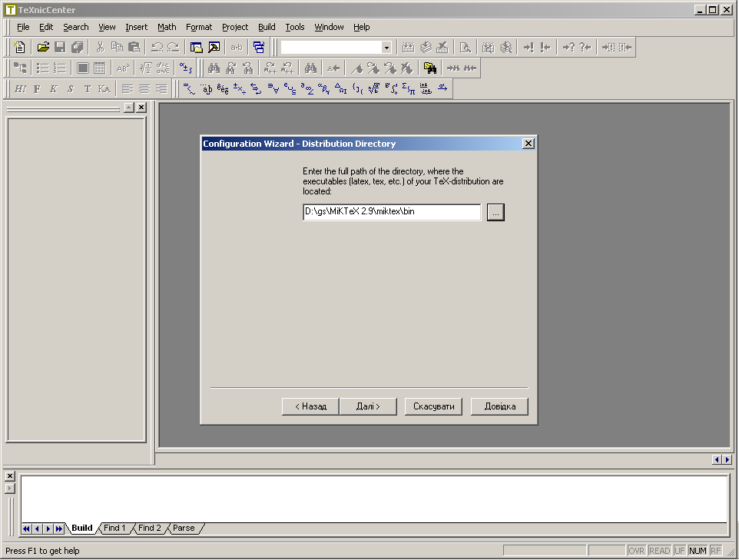Click the New document icon
This screenshot has width=739, height=560.
[20, 48]
